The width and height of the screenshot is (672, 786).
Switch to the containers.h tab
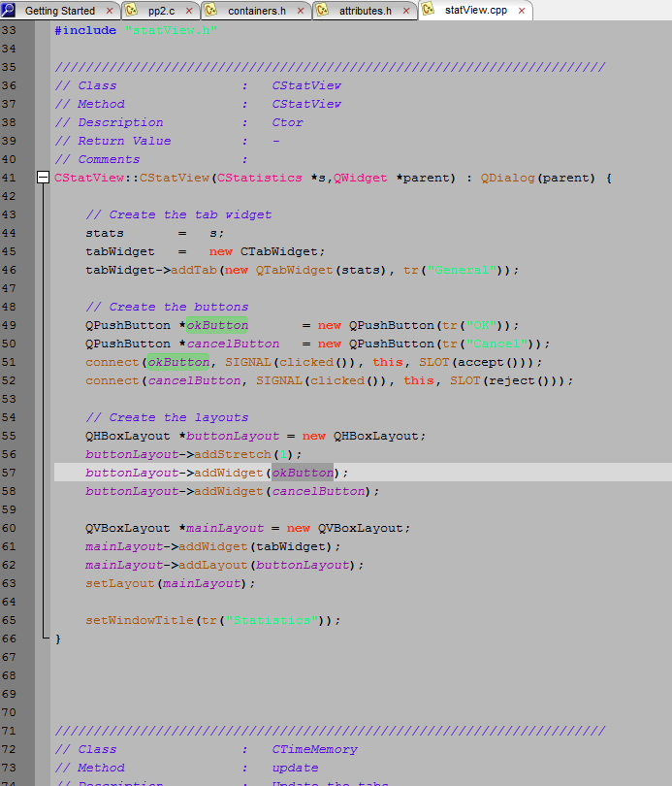pos(256,12)
